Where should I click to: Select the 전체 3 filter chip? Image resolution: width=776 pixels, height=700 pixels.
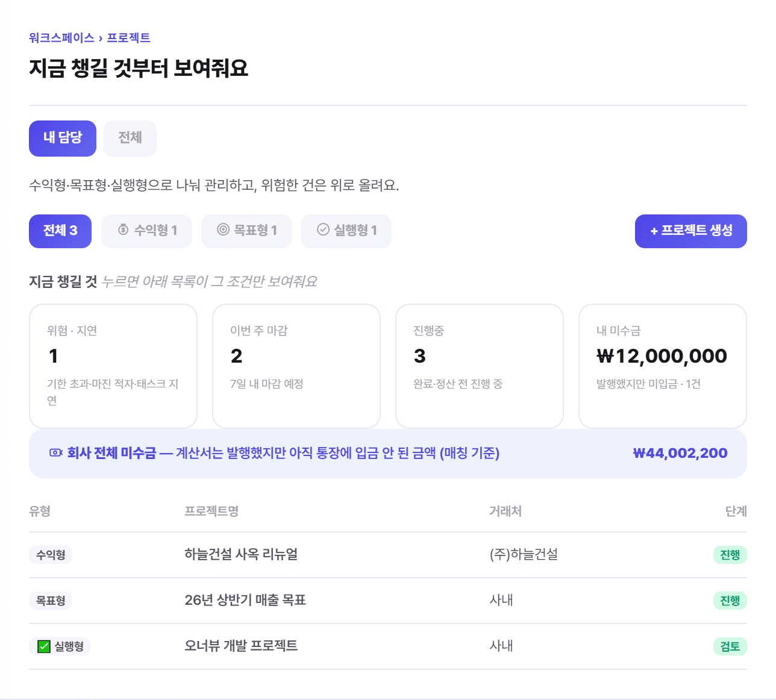pos(60,231)
